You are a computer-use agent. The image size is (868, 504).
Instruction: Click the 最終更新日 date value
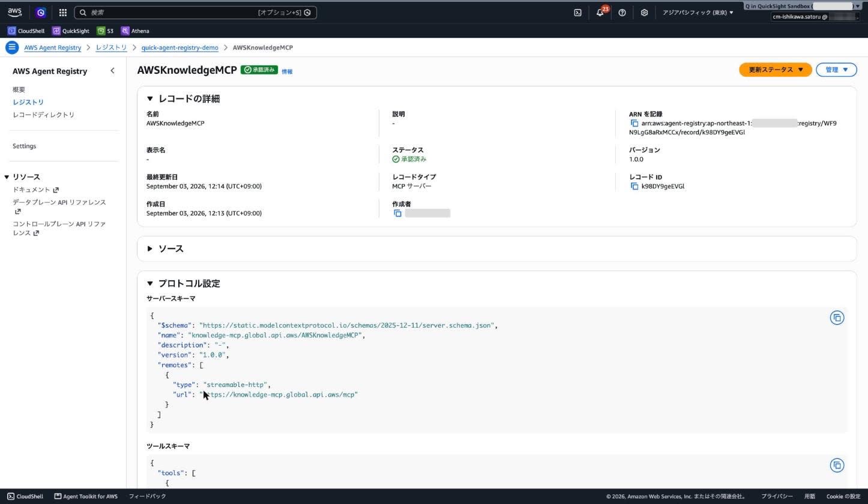point(204,186)
